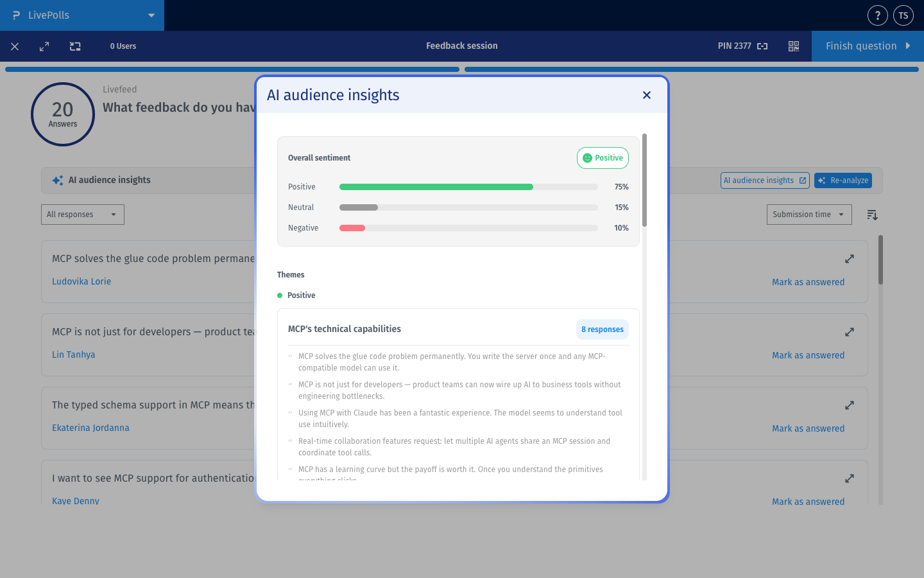This screenshot has height=578, width=924.
Task: Open the Submission time sort dropdown
Action: (x=809, y=215)
